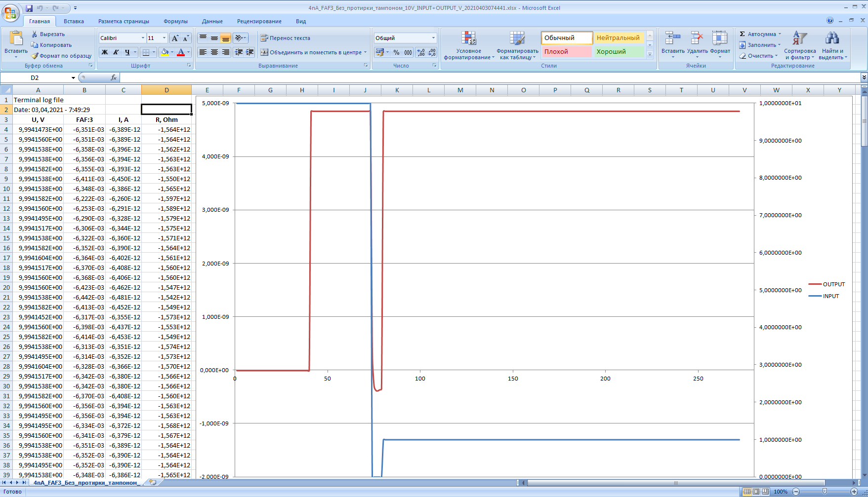
Task: Click the fx insert function button
Action: pos(114,77)
